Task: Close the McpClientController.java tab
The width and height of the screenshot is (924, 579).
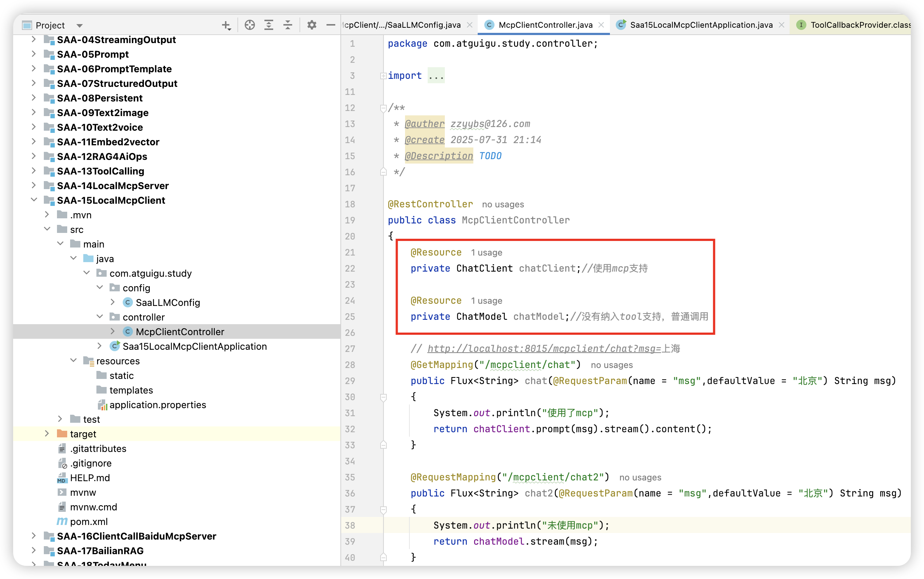Action: pos(601,25)
